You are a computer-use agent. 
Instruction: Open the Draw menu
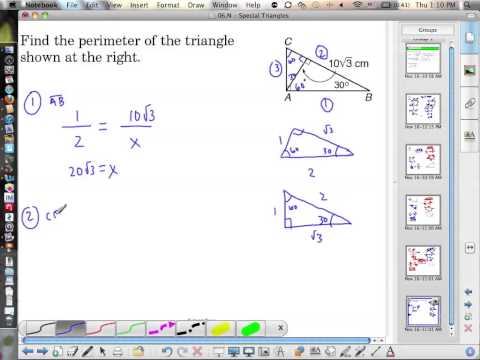tap(196, 5)
